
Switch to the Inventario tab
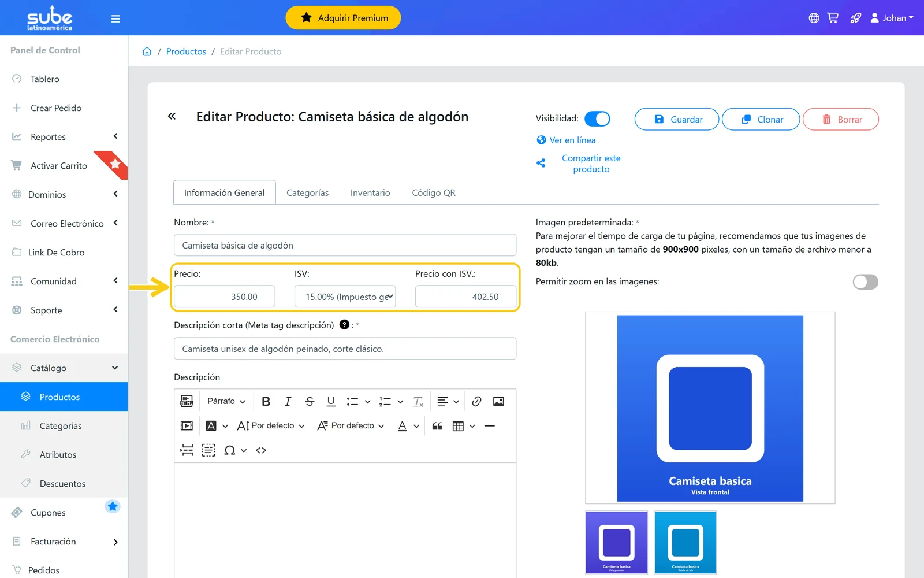(370, 193)
